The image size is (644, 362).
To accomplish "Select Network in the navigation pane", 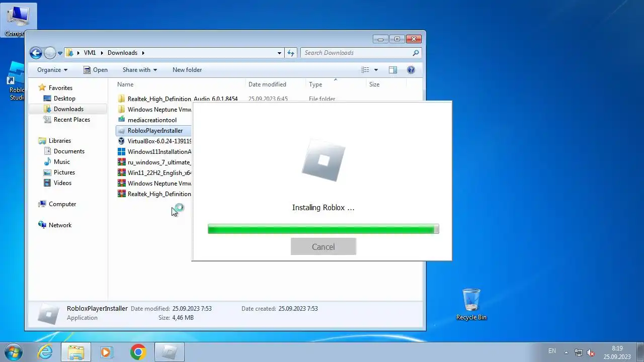I will [x=60, y=225].
